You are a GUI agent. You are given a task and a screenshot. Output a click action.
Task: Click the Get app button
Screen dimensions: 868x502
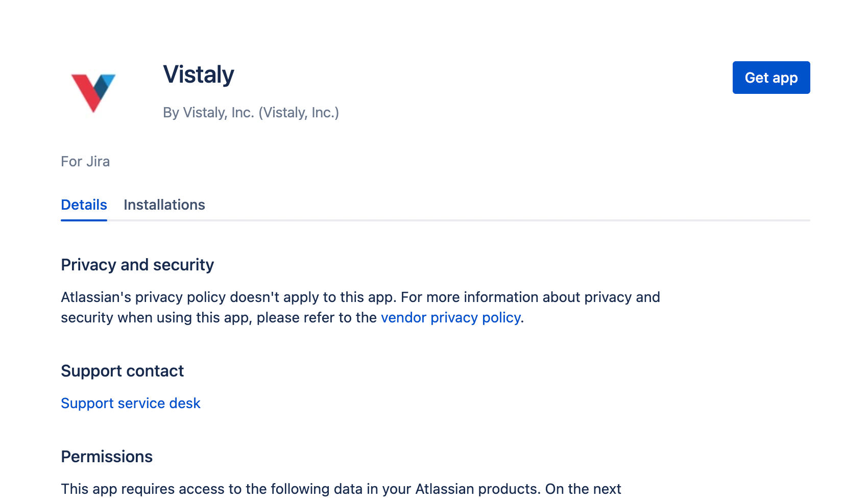[x=771, y=78]
